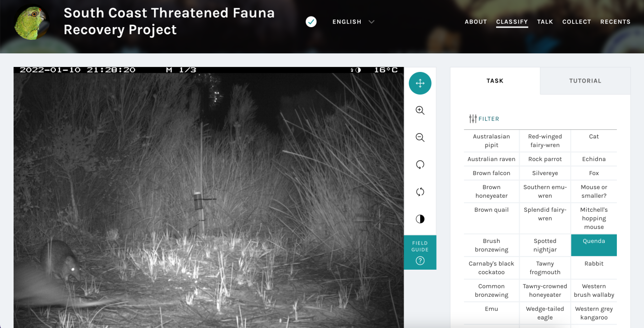Open the species Filter options
The image size is (644, 328).
[484, 119]
